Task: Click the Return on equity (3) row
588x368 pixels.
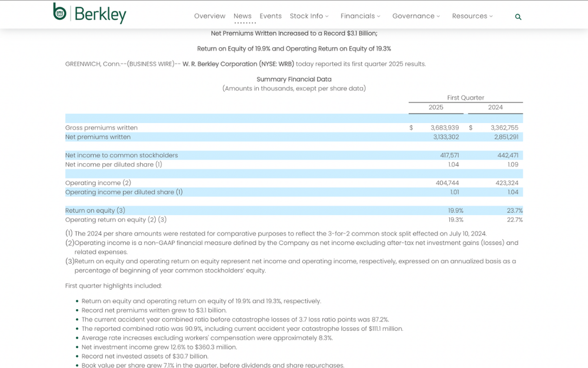Action: [294, 210]
